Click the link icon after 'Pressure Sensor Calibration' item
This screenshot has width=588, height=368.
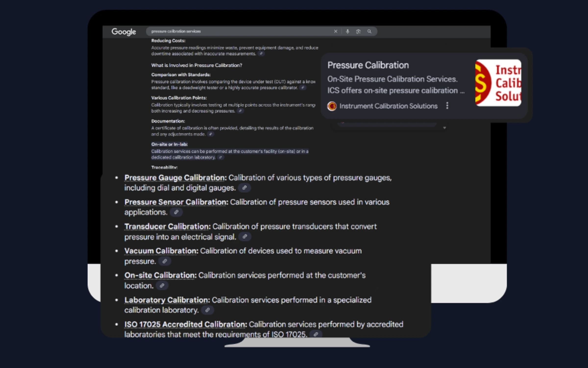176,212
